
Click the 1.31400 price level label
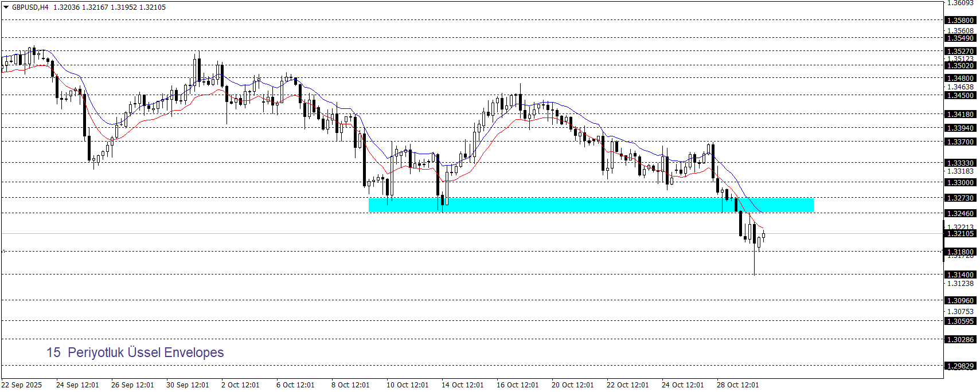point(960,275)
